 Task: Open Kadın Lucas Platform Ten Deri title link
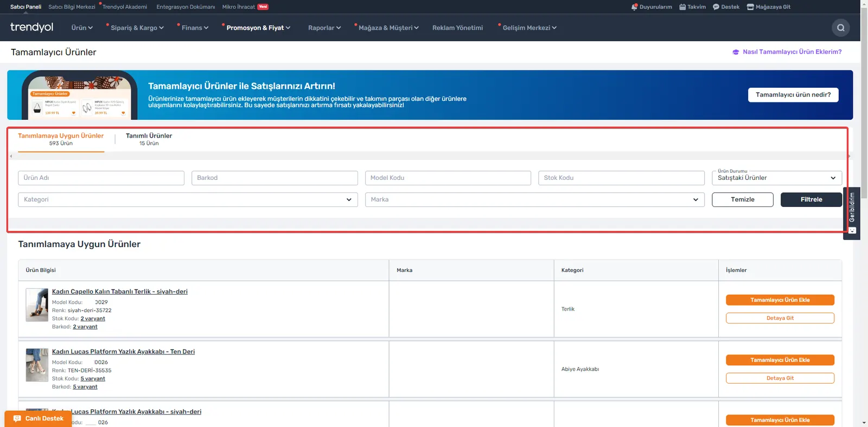click(x=123, y=352)
